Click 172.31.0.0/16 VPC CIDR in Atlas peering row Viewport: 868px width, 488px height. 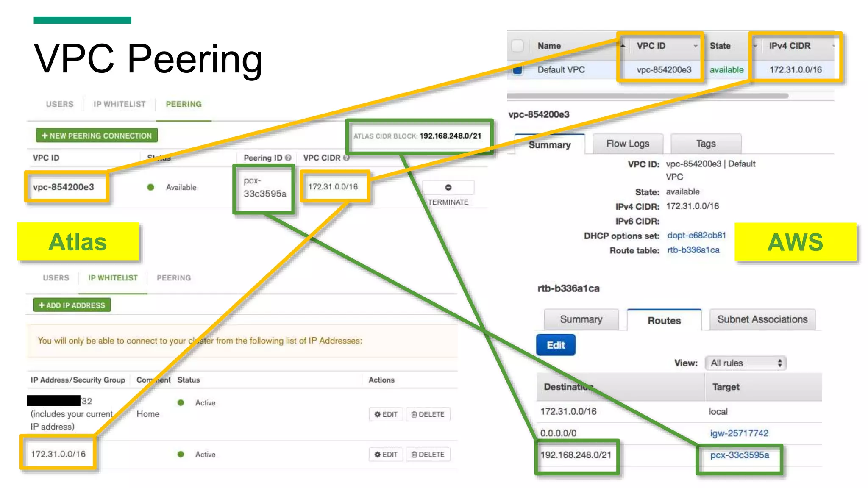coord(333,186)
